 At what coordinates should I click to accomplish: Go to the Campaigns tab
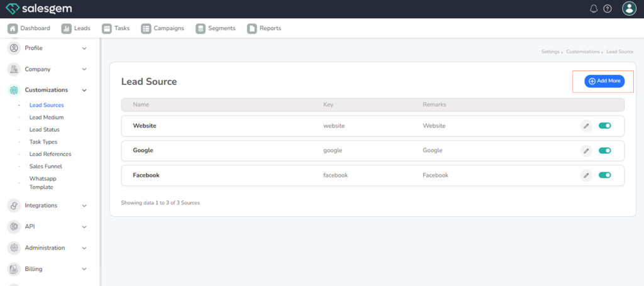pyautogui.click(x=163, y=28)
